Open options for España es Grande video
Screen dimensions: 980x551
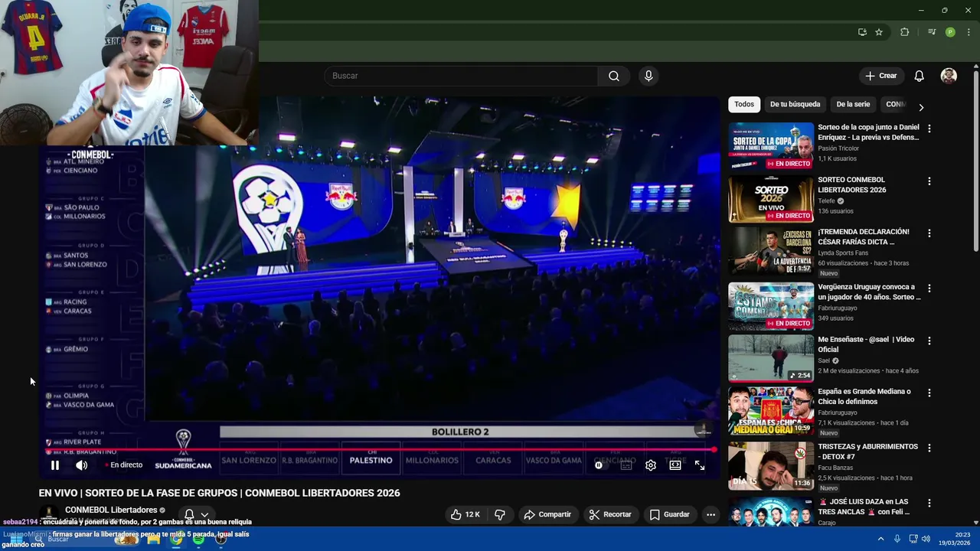(929, 393)
